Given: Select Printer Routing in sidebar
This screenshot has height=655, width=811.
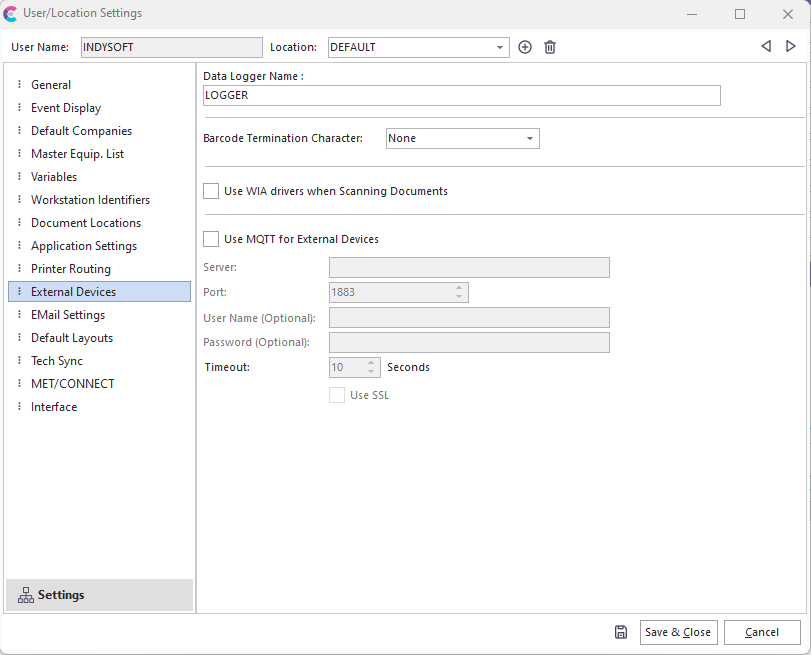Looking at the screenshot, I should [70, 269].
